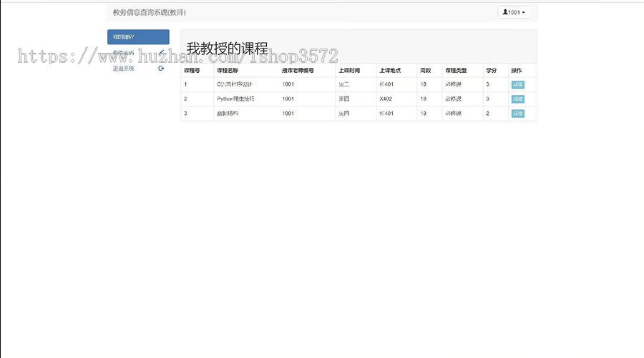This screenshot has width=644, height=358.
Task: Open 成绩 for the Python爬虫技巧 course
Action: click(x=517, y=99)
